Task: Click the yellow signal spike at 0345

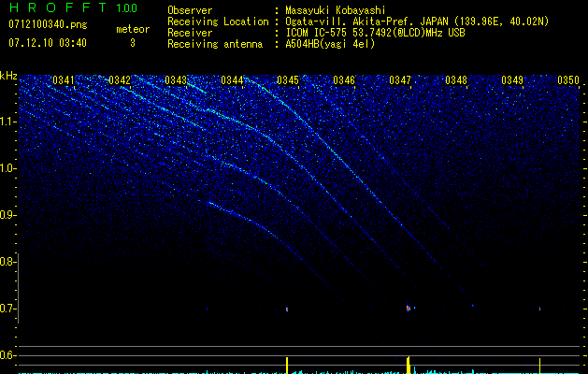Action: 287,365
